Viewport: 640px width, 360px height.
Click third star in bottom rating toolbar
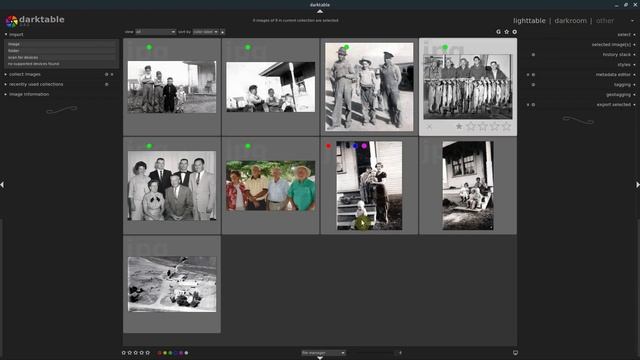point(136,353)
